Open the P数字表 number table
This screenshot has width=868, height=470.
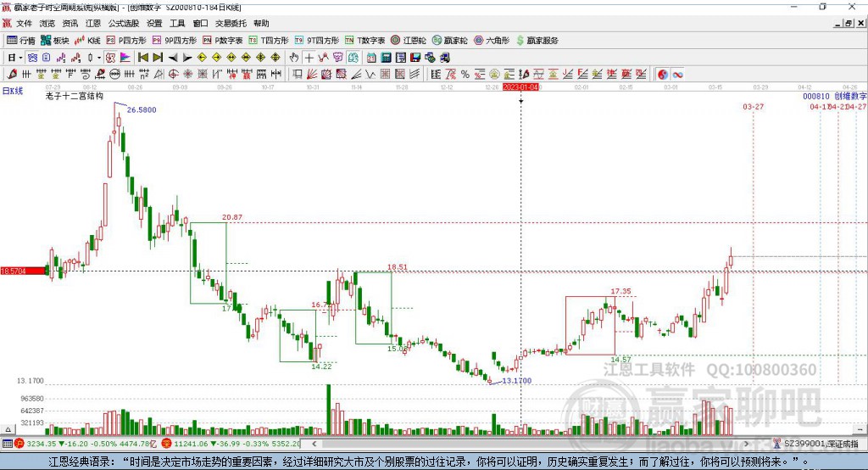(x=223, y=41)
